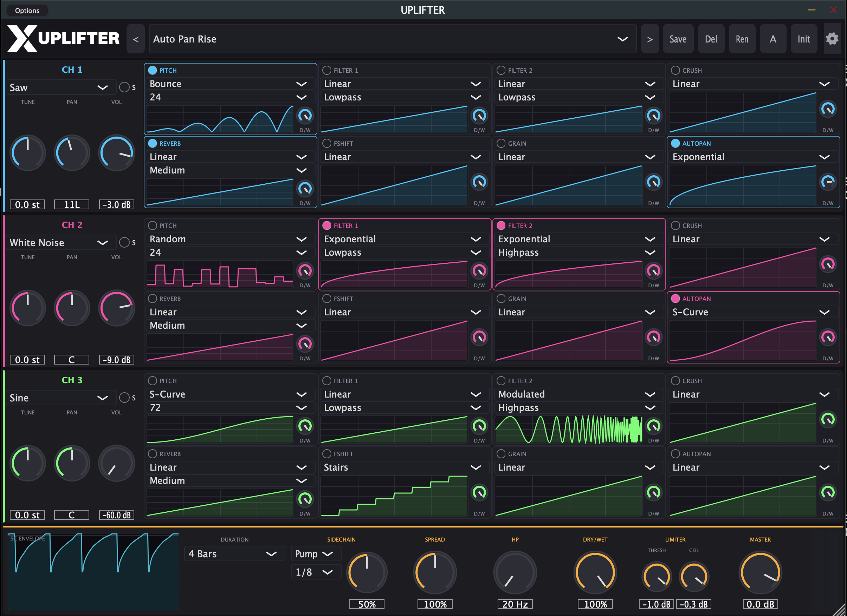Select the CH 2 channel label
Image resolution: width=847 pixels, height=616 pixels.
(72, 225)
